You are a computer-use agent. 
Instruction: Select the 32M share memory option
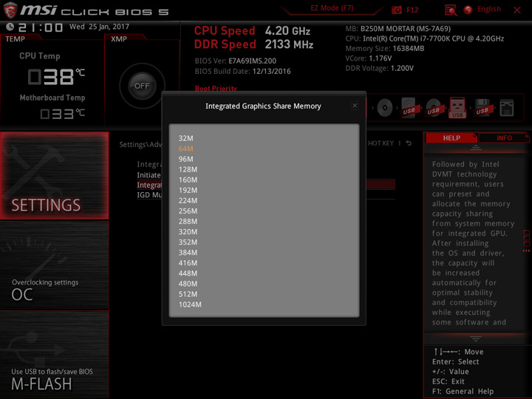[x=186, y=138]
